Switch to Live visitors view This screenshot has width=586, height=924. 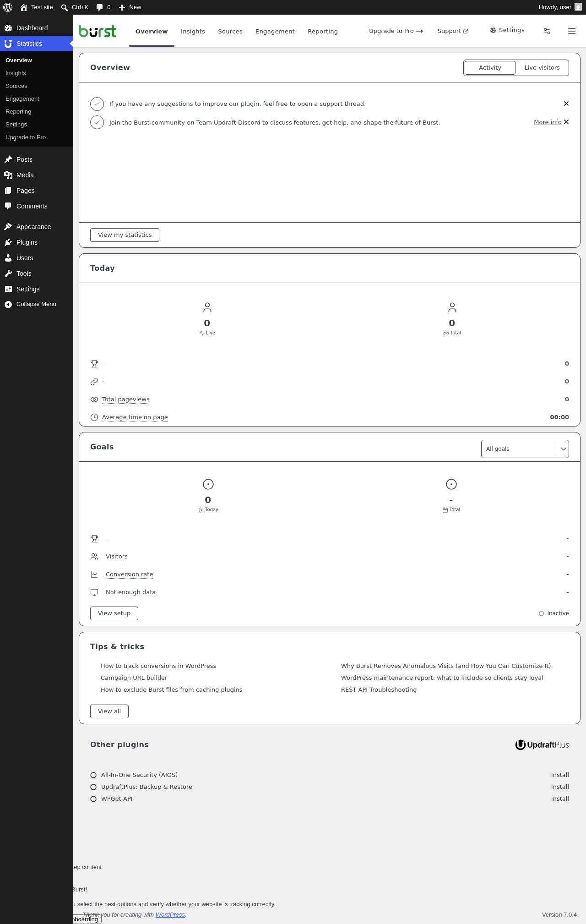pos(542,68)
